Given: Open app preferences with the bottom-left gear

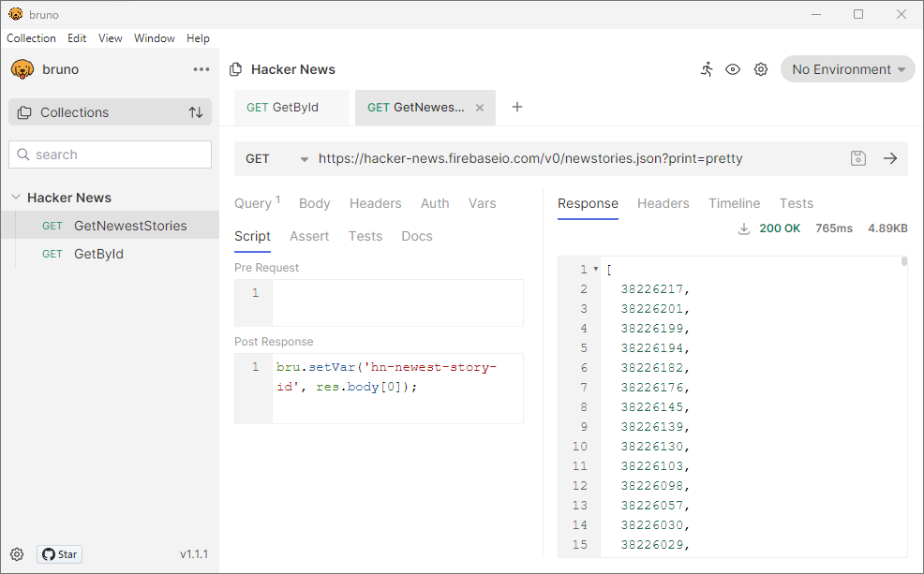Looking at the screenshot, I should [x=17, y=554].
